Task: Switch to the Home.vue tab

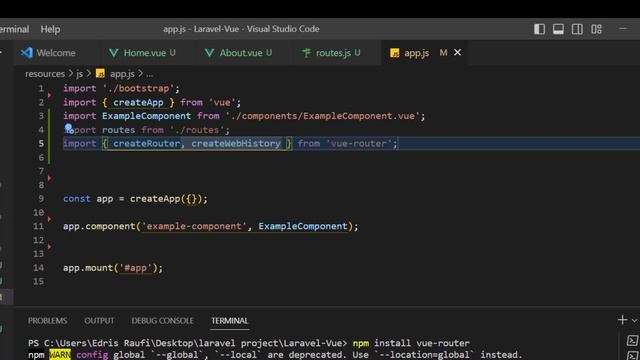Action: pyautogui.click(x=142, y=53)
